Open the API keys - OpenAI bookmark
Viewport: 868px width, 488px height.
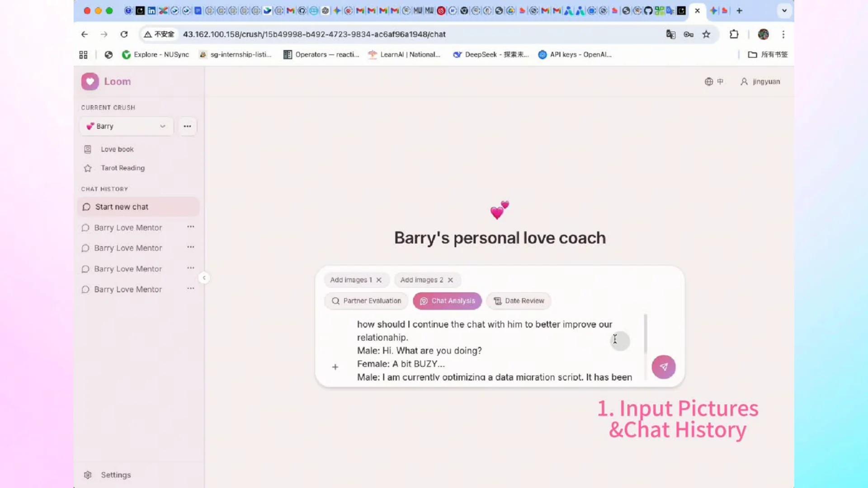point(575,55)
